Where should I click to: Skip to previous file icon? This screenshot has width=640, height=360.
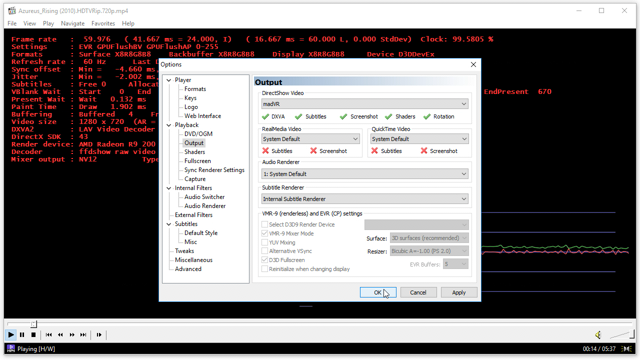coord(49,335)
